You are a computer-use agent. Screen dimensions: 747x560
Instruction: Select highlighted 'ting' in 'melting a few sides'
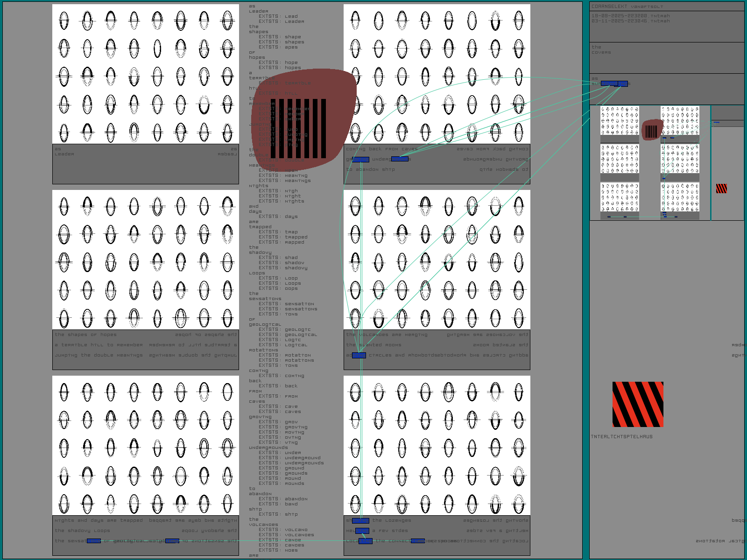(362, 531)
